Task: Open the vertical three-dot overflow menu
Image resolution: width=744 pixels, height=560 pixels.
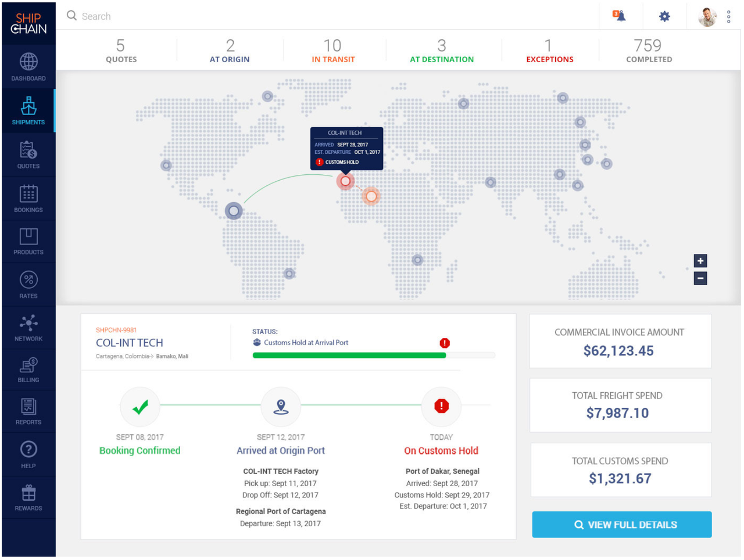Action: tap(728, 16)
